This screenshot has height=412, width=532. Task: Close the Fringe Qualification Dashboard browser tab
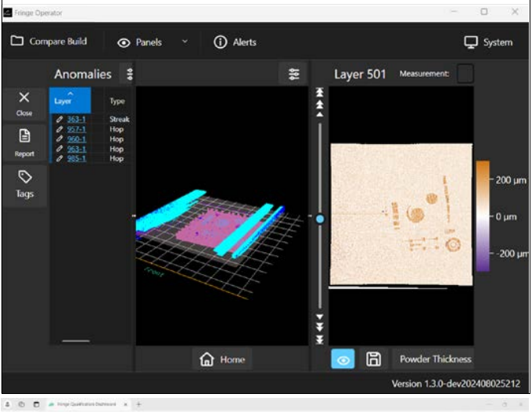(125, 404)
